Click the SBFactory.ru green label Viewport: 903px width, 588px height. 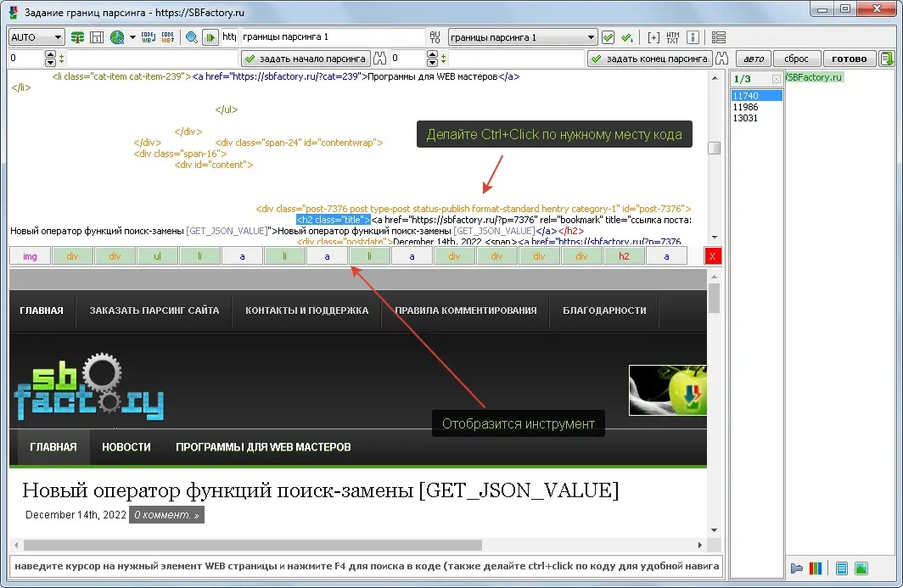[815, 77]
